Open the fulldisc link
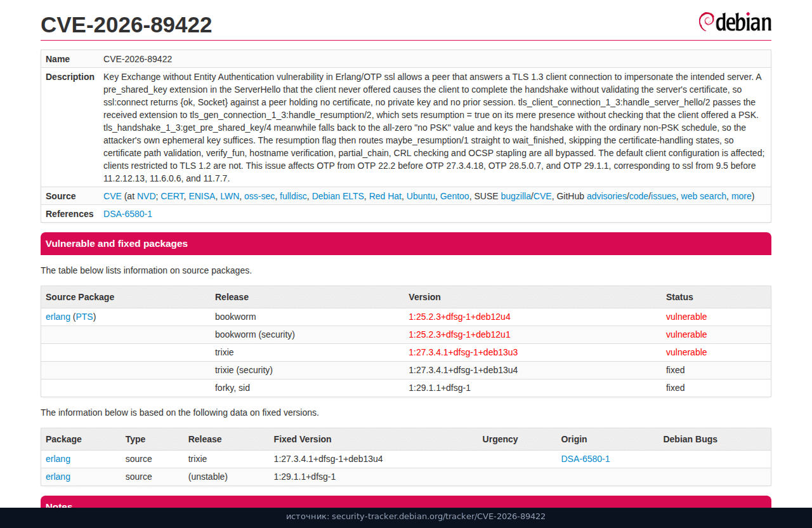The height and width of the screenshot is (528, 812). click(x=293, y=196)
